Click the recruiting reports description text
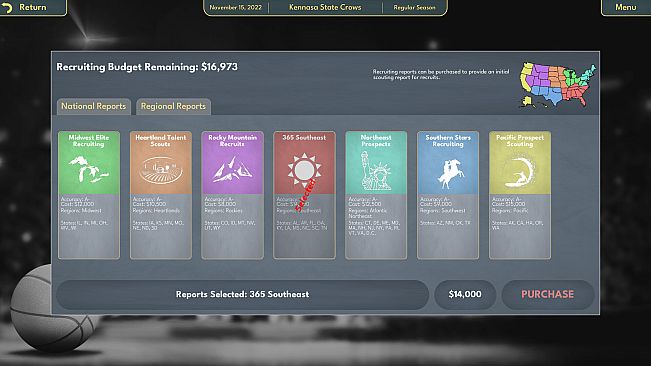 tap(441, 74)
